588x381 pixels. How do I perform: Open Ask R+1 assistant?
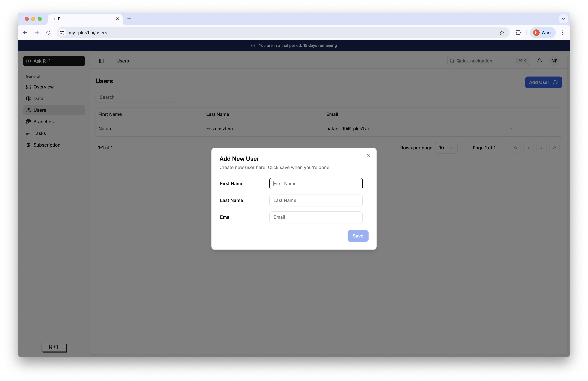click(x=54, y=61)
